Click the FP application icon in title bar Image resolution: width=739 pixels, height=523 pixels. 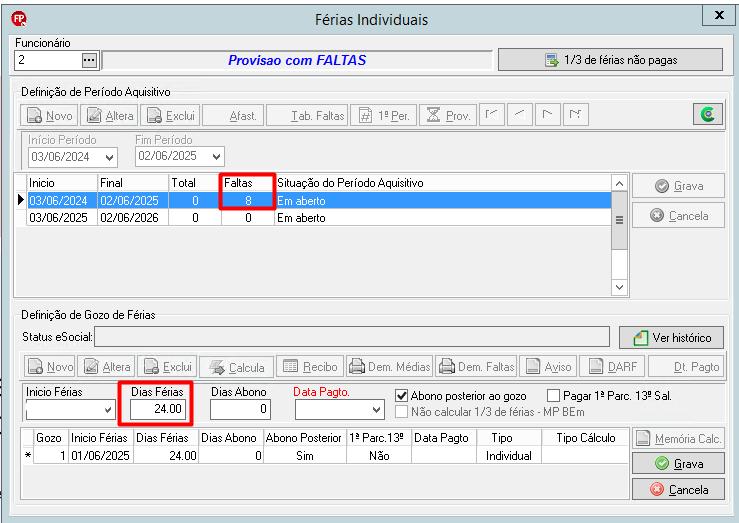[x=19, y=19]
